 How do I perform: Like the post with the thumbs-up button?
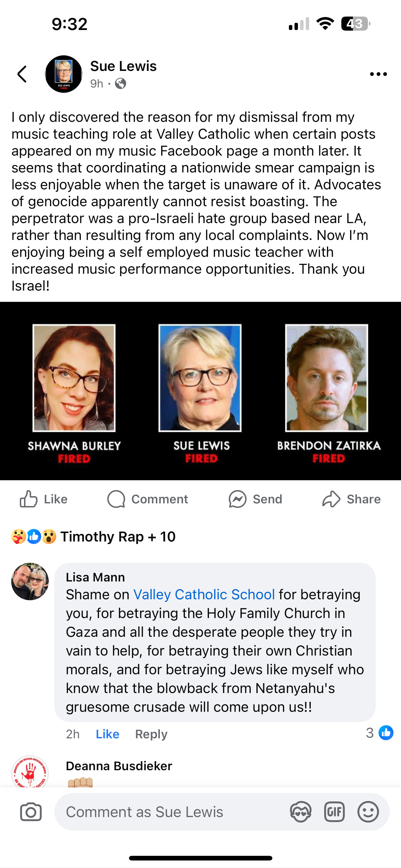(43, 499)
